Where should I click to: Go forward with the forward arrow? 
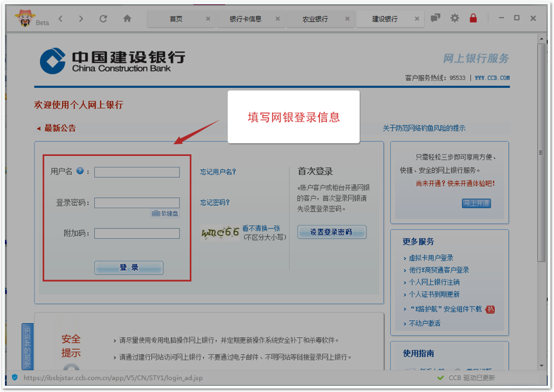tap(82, 19)
